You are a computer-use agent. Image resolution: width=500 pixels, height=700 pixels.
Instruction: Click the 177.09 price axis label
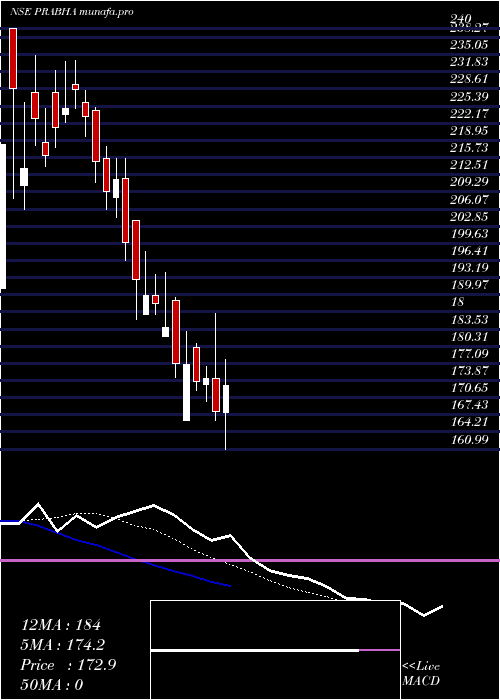(469, 354)
